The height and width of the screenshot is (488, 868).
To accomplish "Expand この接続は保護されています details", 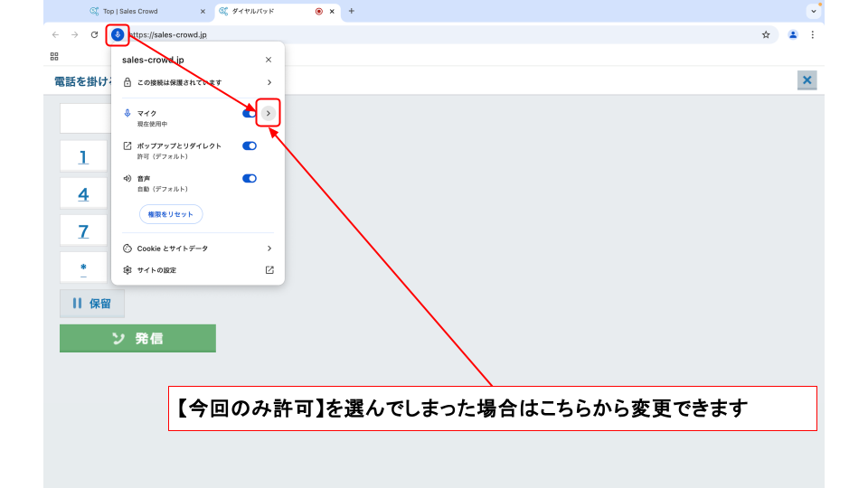I will point(269,82).
